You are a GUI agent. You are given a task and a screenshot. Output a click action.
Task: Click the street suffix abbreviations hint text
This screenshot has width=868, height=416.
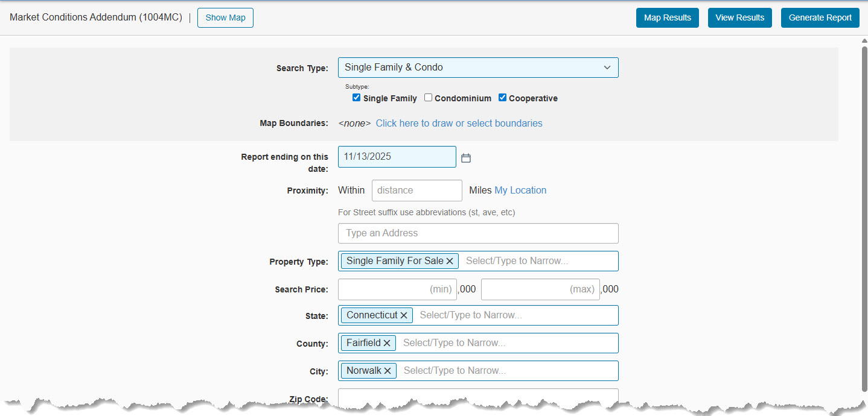click(427, 212)
